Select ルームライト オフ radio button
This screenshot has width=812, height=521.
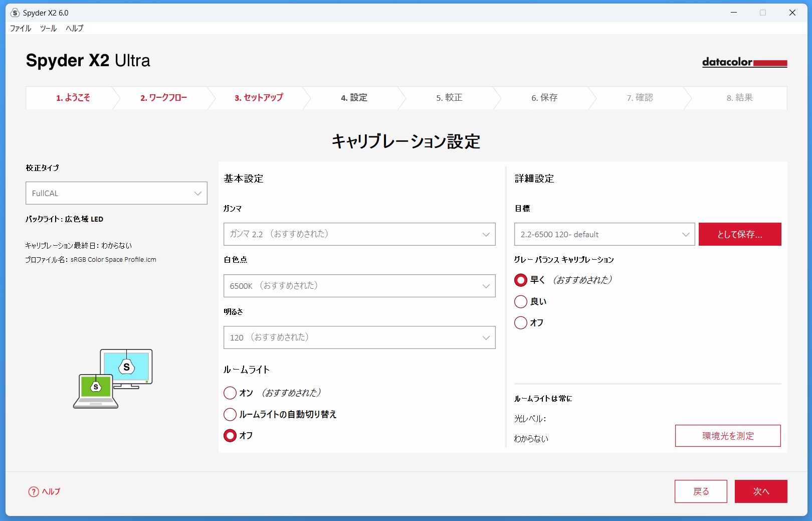pos(230,436)
